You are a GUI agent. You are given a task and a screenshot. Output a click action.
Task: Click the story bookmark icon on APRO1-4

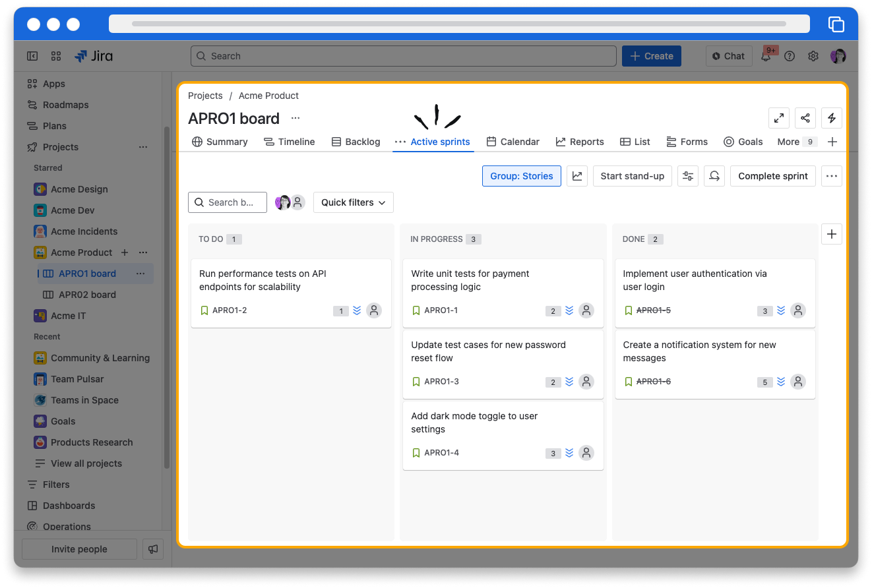click(x=416, y=453)
